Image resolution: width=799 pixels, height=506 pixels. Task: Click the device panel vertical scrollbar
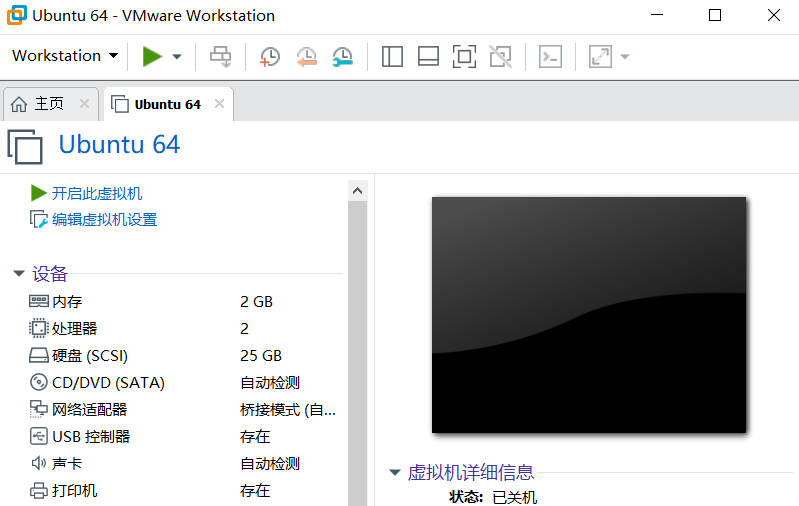coord(358,354)
